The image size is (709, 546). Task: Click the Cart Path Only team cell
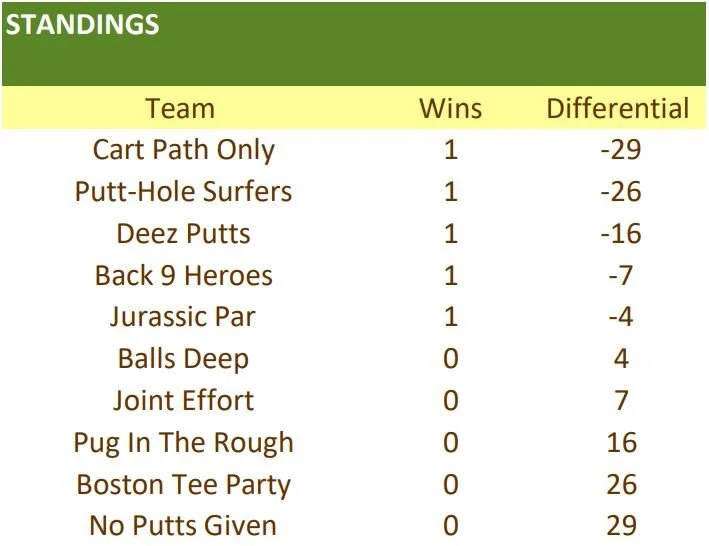pyautogui.click(x=184, y=150)
